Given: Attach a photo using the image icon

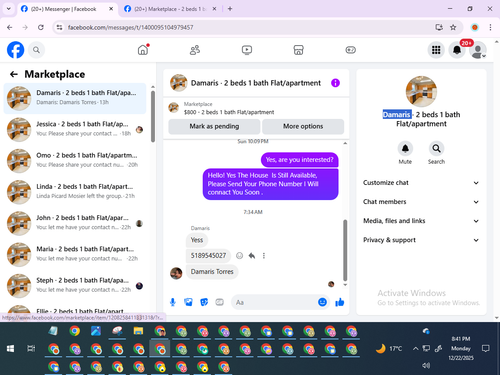Looking at the screenshot, I should (188, 302).
